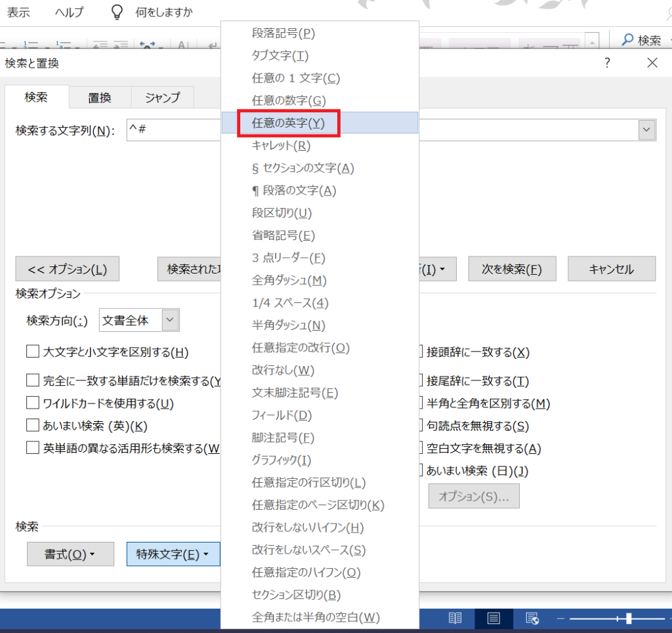Click the キャンセル button

[611, 269]
